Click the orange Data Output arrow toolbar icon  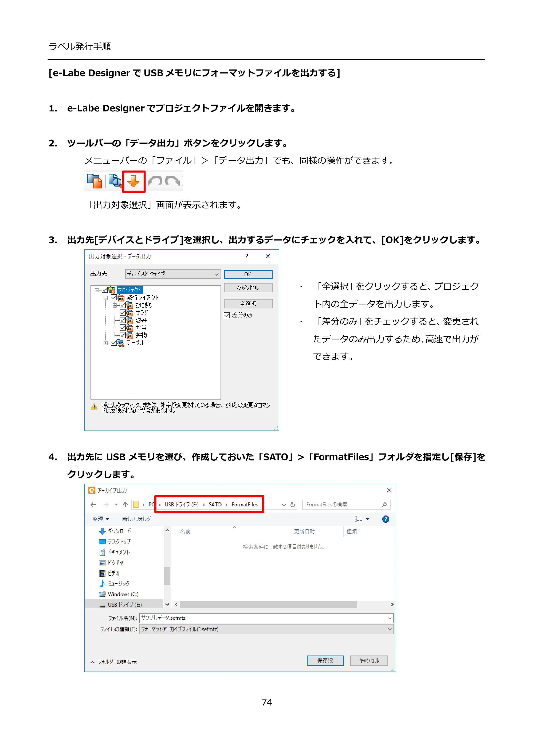[x=133, y=181]
